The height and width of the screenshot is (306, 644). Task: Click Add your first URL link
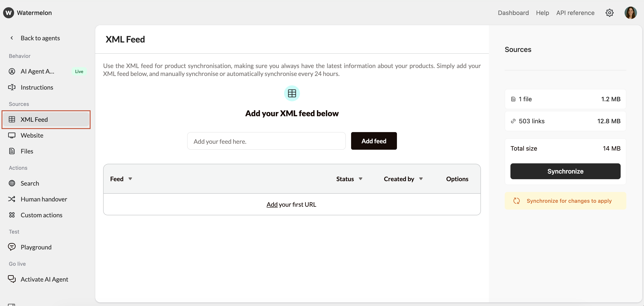(291, 204)
